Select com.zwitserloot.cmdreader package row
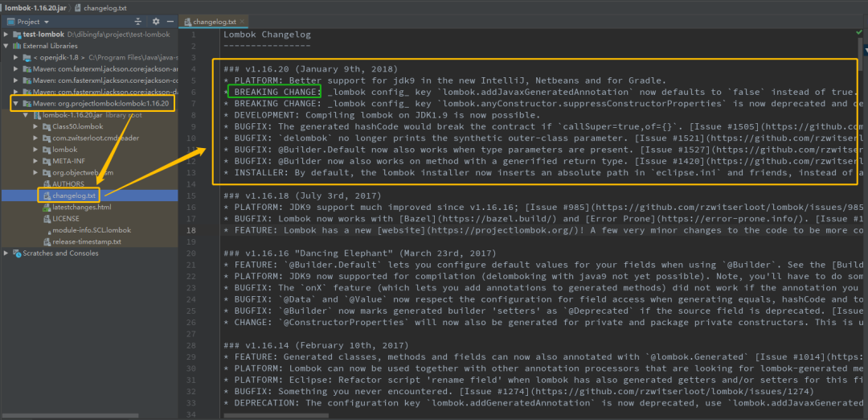 pos(89,138)
